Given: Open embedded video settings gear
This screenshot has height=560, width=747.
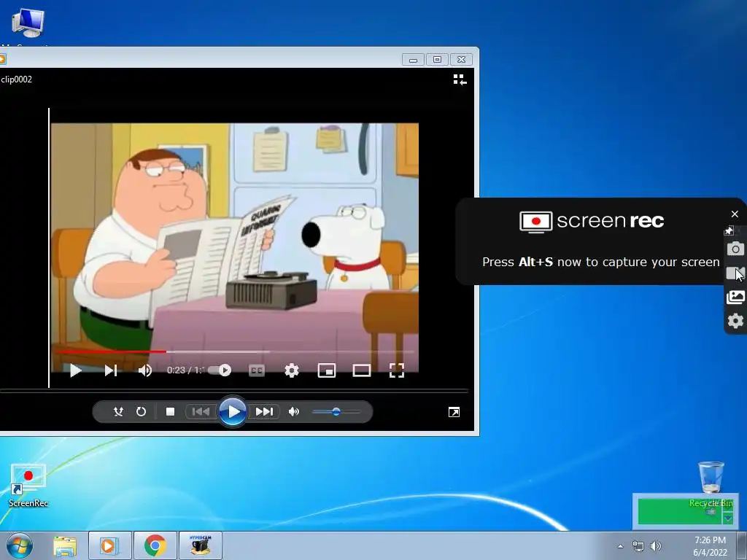Looking at the screenshot, I should pos(292,370).
